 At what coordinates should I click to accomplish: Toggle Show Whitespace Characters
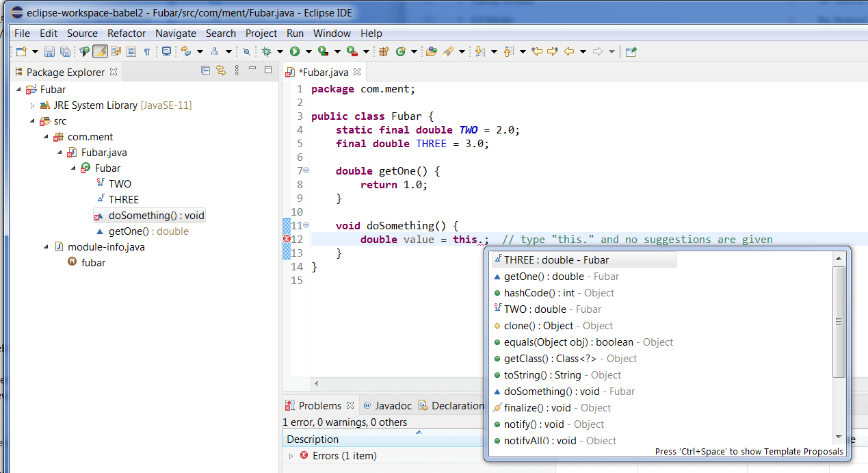pos(146,51)
